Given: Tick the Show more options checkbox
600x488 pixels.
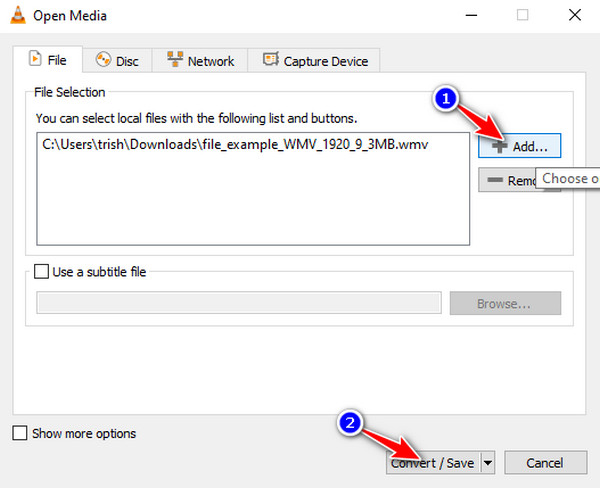Looking at the screenshot, I should tap(20, 433).
